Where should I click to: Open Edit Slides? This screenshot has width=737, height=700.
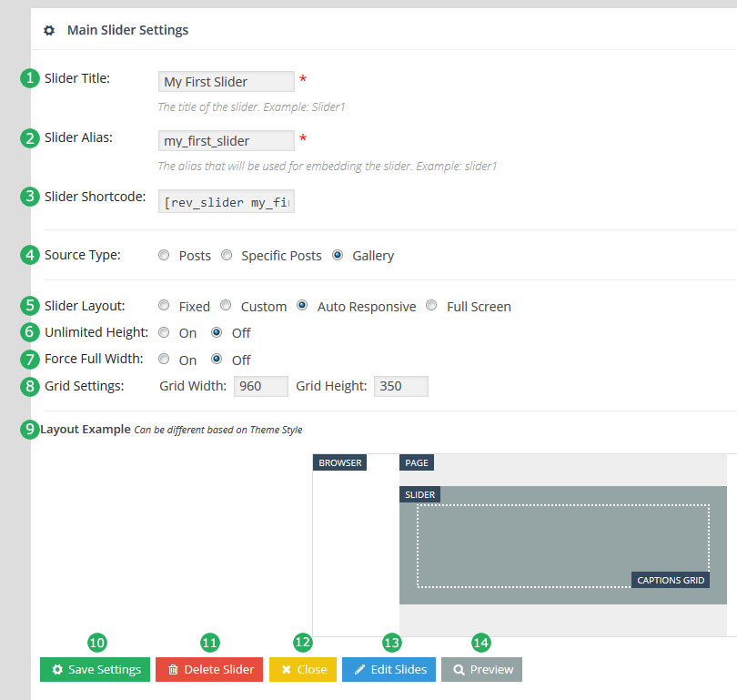(389, 670)
